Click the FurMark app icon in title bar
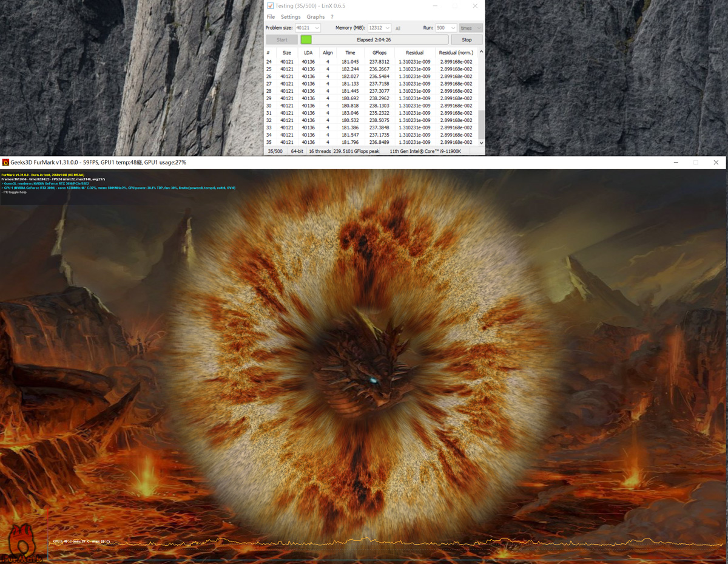728x564 pixels. [5, 163]
